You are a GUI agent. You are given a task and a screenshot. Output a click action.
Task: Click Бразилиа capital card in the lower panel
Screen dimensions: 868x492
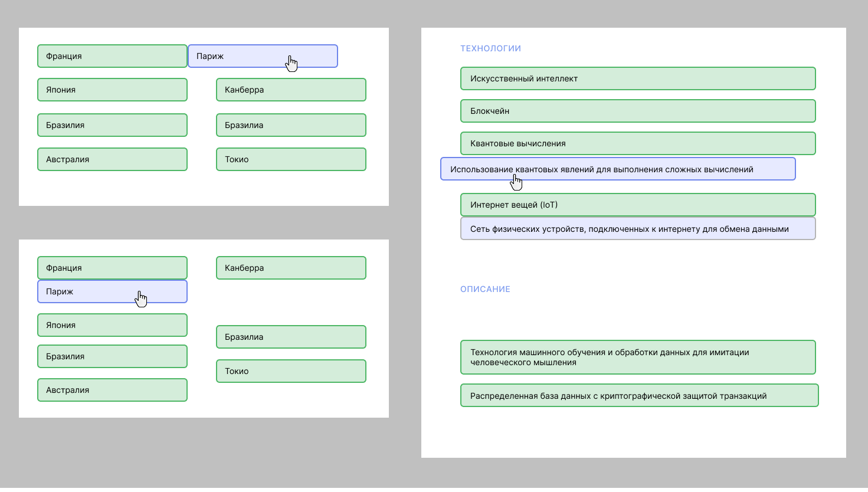291,337
